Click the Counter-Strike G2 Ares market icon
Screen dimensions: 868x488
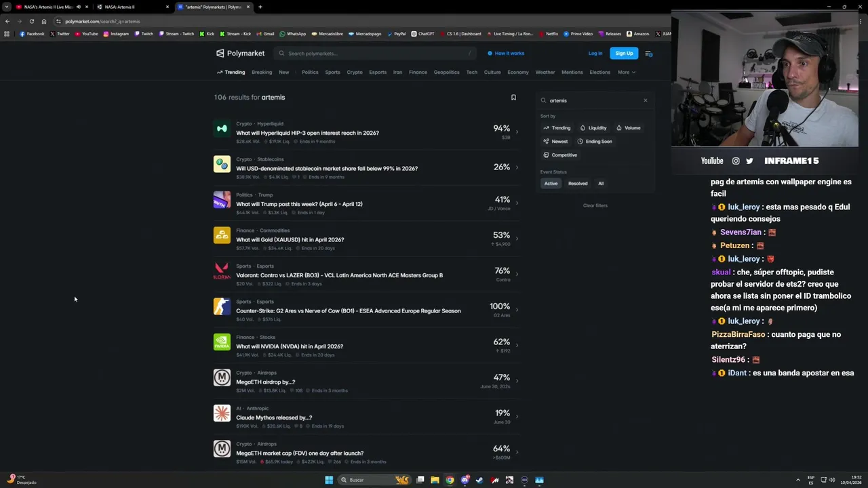click(x=222, y=306)
